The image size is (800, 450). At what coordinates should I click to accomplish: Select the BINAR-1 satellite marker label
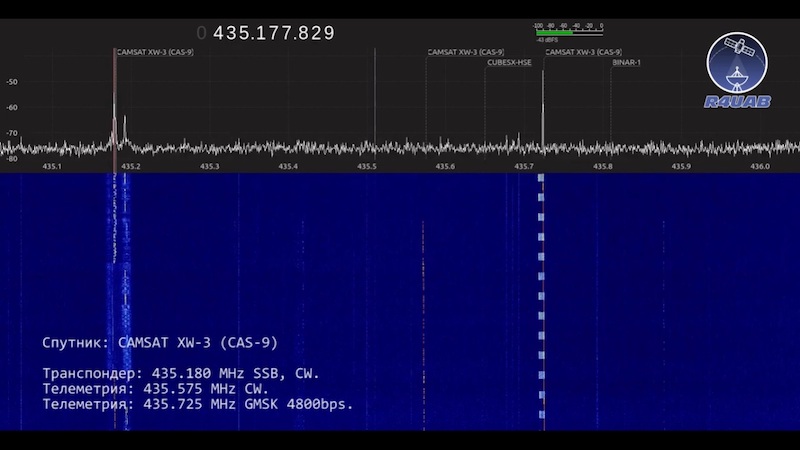click(x=627, y=62)
